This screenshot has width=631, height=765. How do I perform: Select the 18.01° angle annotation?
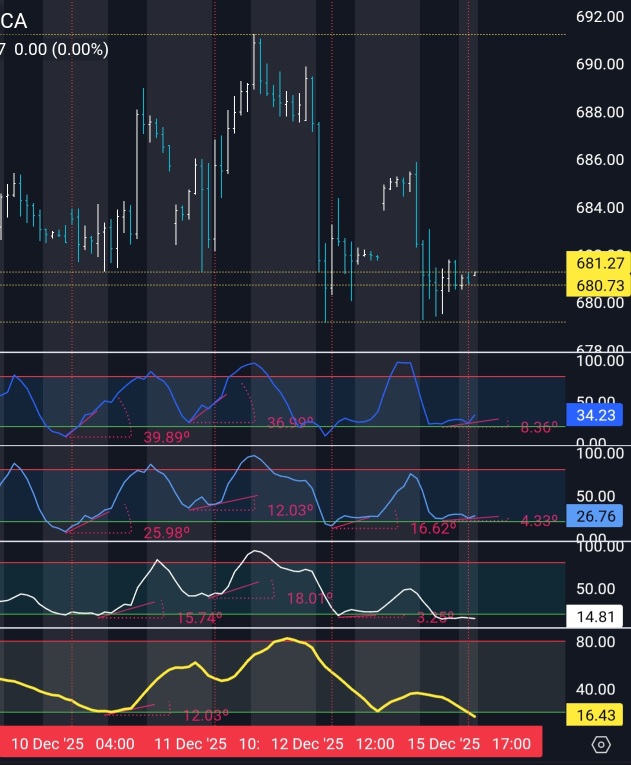point(310,598)
